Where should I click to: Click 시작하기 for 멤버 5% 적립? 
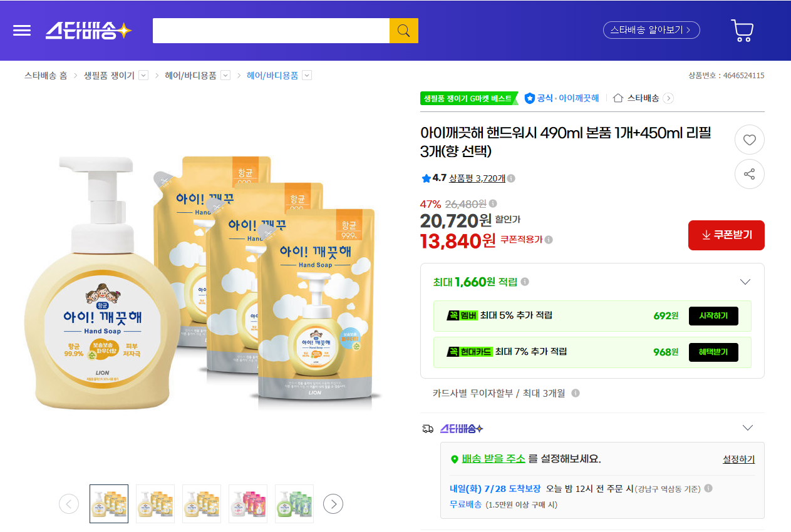click(714, 316)
